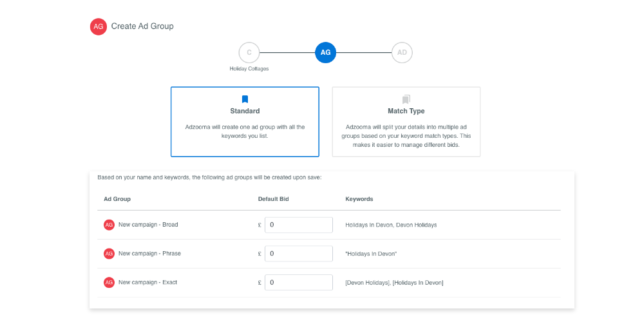Click the blue bookmark icon in Standard card
This screenshot has width=644, height=322.
[245, 99]
